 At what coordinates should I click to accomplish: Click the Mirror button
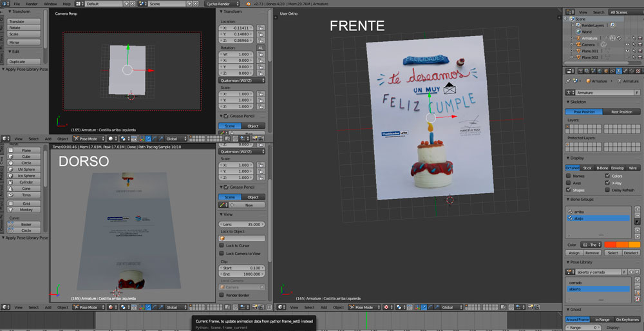coord(24,43)
